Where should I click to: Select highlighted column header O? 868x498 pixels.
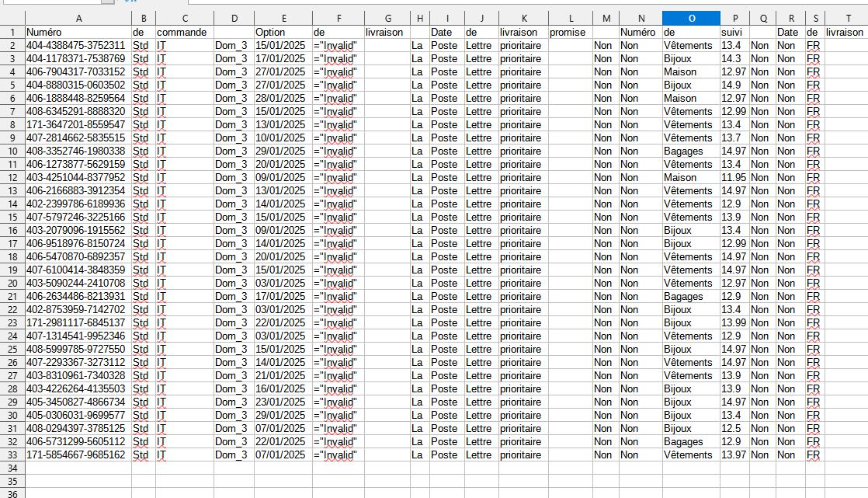pyautogui.click(x=692, y=19)
